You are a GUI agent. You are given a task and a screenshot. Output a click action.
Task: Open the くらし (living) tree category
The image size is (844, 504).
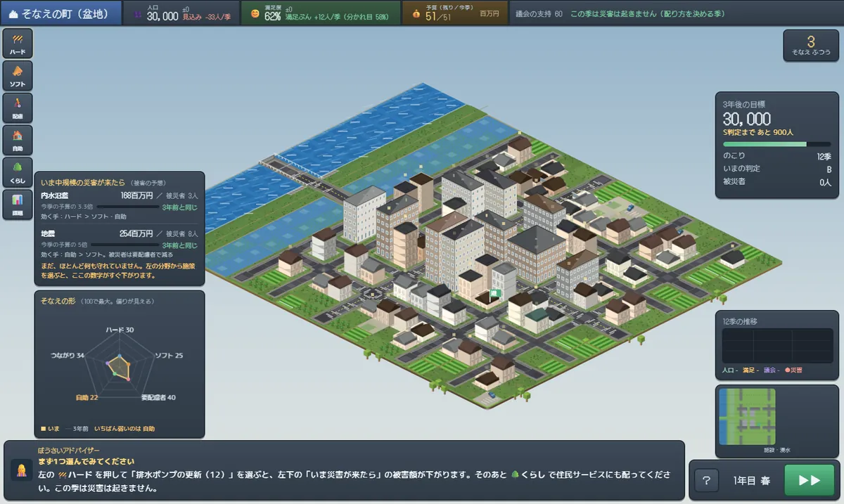tap(17, 172)
